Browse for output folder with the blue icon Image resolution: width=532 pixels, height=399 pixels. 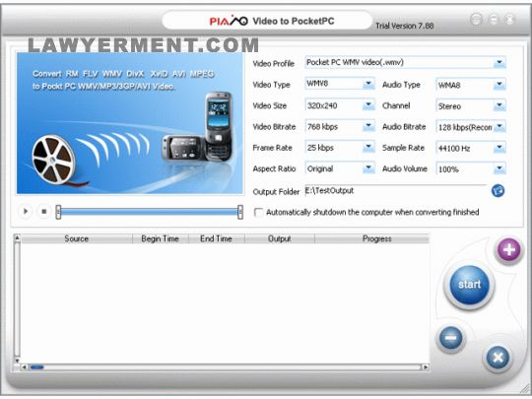498,191
